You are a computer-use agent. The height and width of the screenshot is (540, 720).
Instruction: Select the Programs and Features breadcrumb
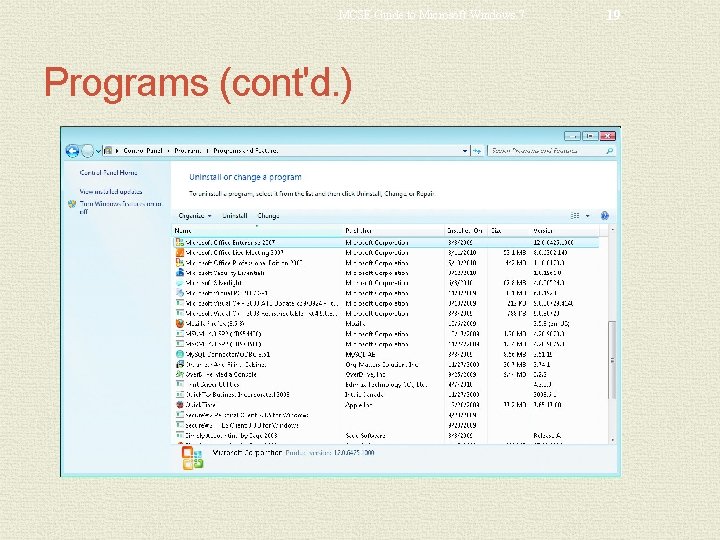(246, 151)
